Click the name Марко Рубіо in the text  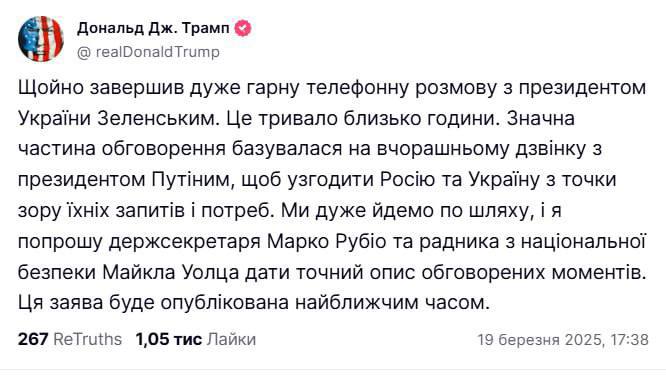tap(327, 241)
